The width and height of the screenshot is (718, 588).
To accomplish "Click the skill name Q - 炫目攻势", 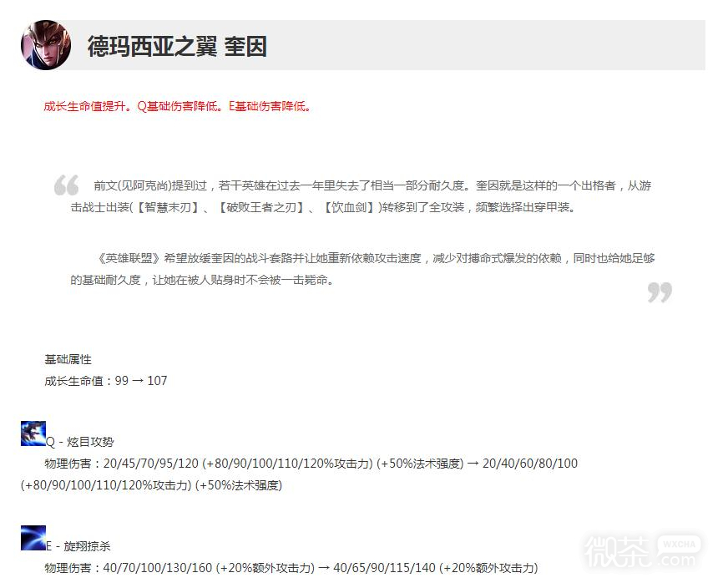I will click(80, 442).
